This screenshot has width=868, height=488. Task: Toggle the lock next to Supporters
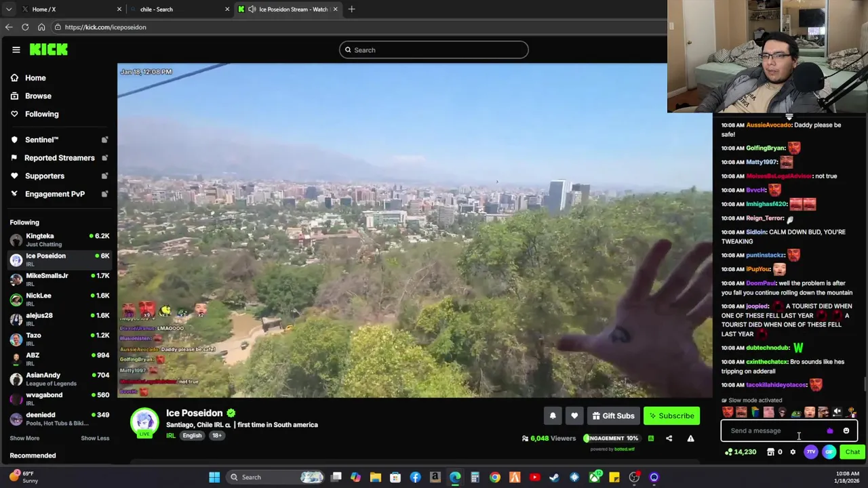(104, 176)
